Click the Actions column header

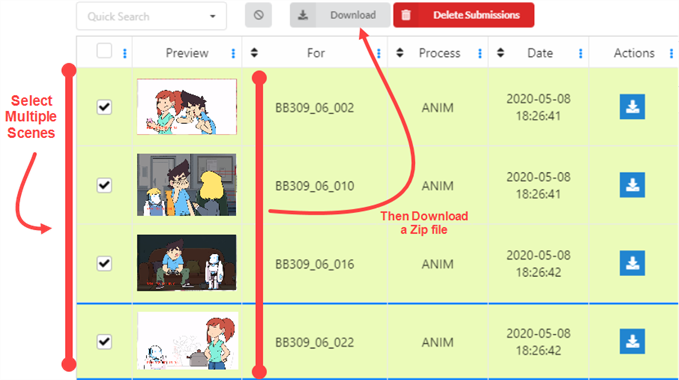pyautogui.click(x=634, y=53)
